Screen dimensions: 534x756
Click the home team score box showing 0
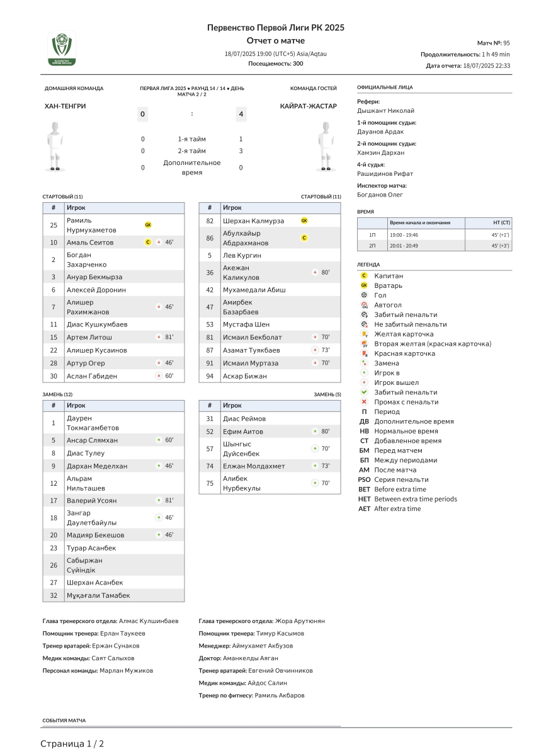click(x=143, y=114)
